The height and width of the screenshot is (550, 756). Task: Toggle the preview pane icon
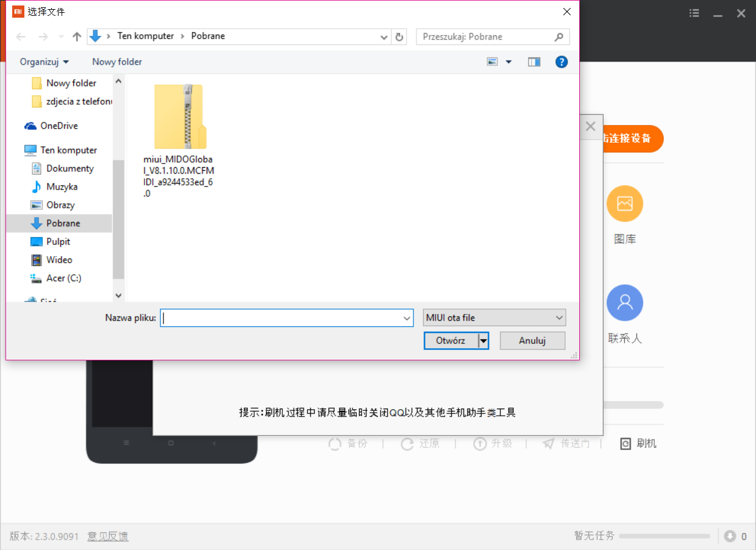(x=534, y=62)
